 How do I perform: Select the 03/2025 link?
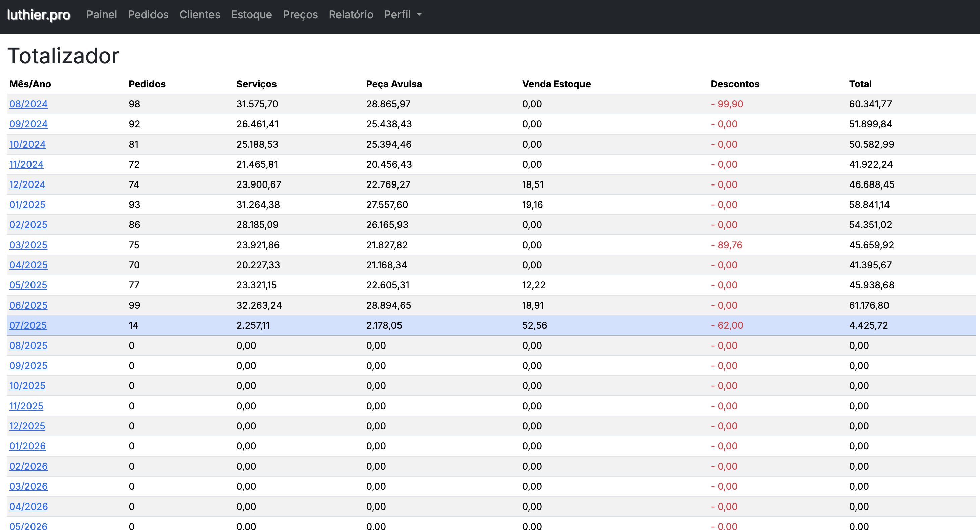coord(28,245)
